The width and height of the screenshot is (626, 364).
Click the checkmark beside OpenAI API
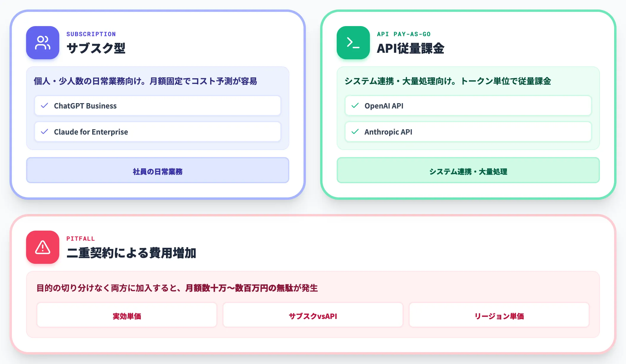pos(355,106)
